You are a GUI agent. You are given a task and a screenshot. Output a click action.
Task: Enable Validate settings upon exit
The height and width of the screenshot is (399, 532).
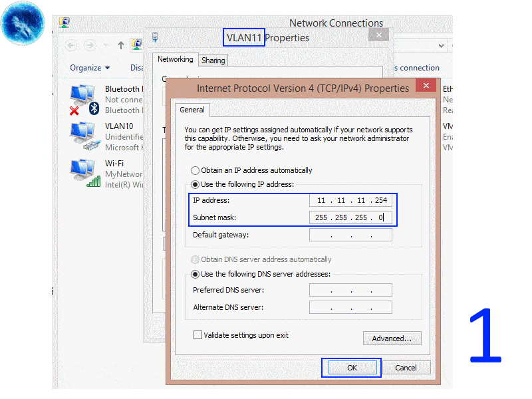(198, 335)
